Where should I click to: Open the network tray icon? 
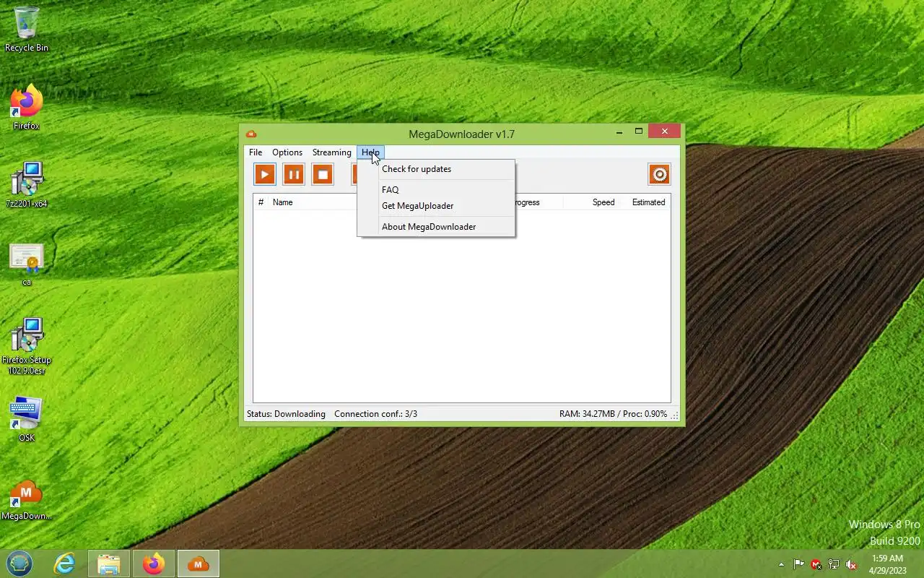834,564
